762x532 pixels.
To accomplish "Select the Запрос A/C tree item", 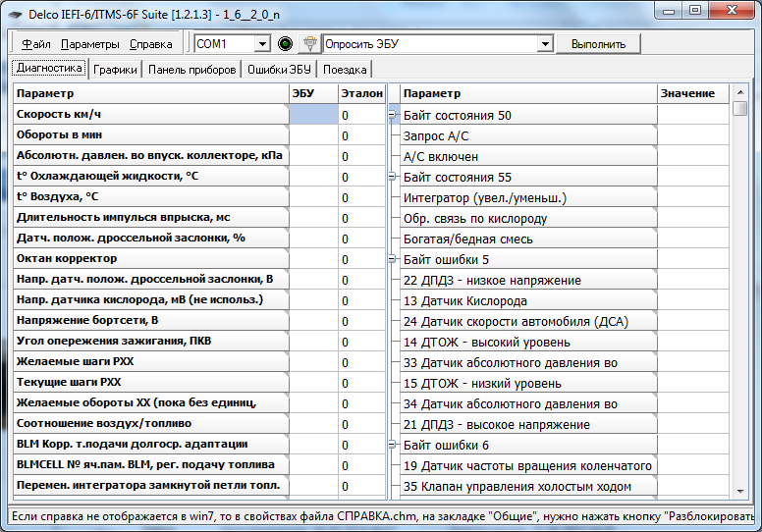I will 528,136.
